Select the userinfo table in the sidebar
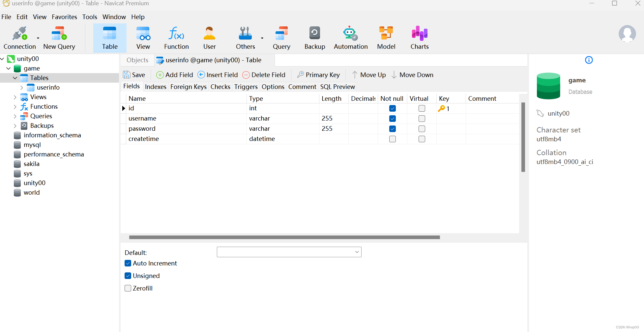644x332 pixels. (48, 87)
